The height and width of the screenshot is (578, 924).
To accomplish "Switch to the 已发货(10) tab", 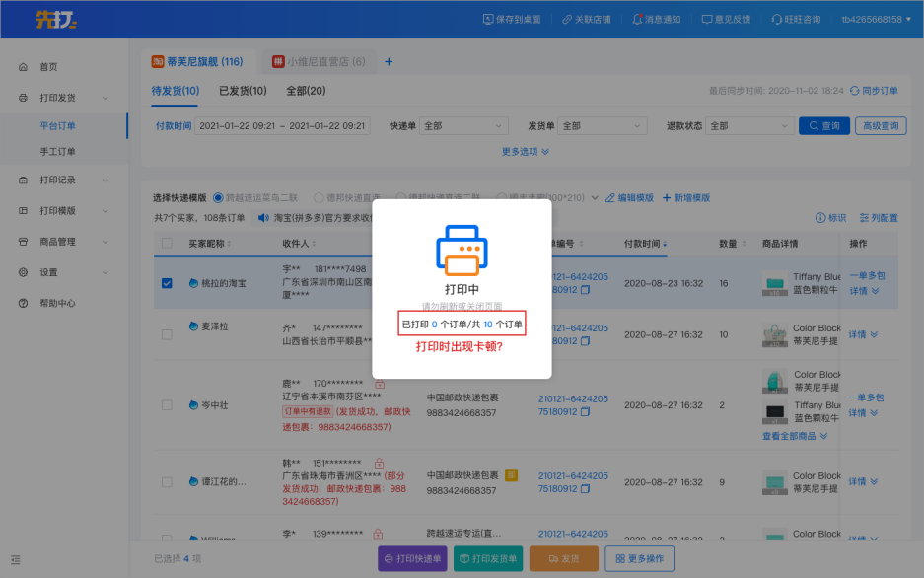I will point(243,91).
